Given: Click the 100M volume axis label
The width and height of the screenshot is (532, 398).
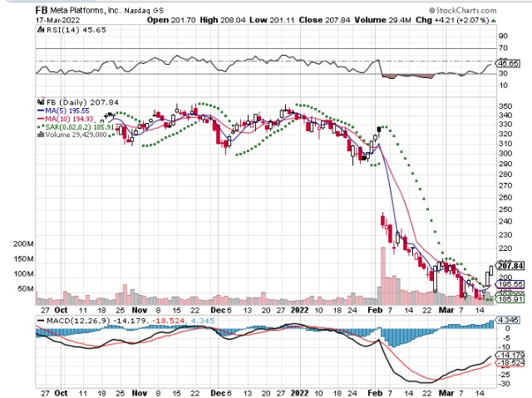Looking at the screenshot, I should point(23,273).
